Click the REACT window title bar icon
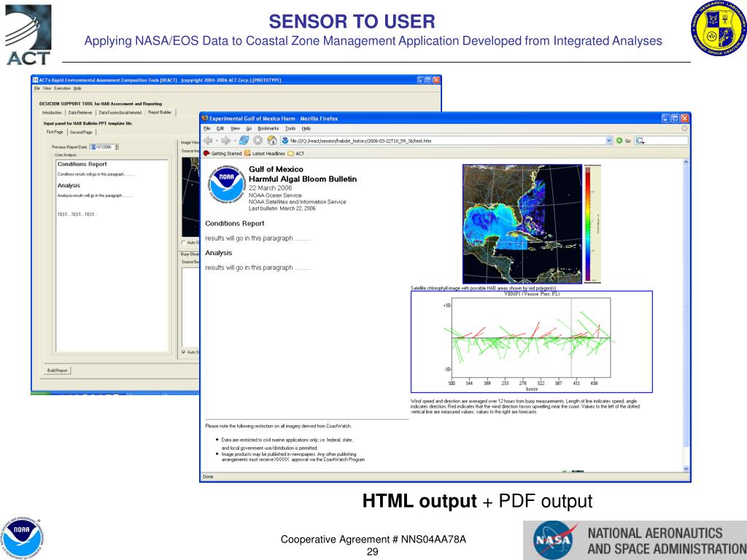747x560 pixels. [x=35, y=80]
